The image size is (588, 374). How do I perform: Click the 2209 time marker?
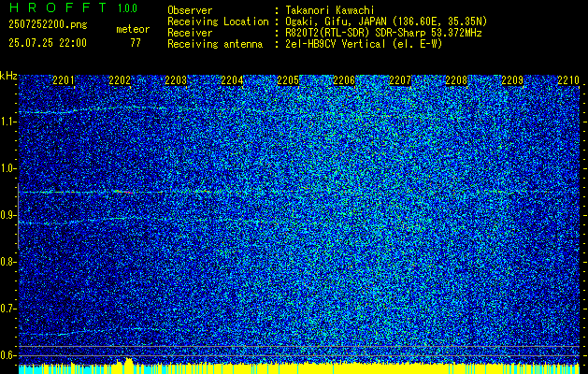(x=512, y=80)
